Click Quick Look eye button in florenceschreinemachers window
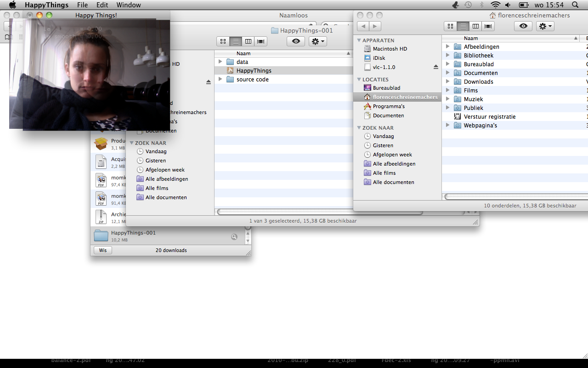Screen dimensions: 588x368 coord(523,26)
